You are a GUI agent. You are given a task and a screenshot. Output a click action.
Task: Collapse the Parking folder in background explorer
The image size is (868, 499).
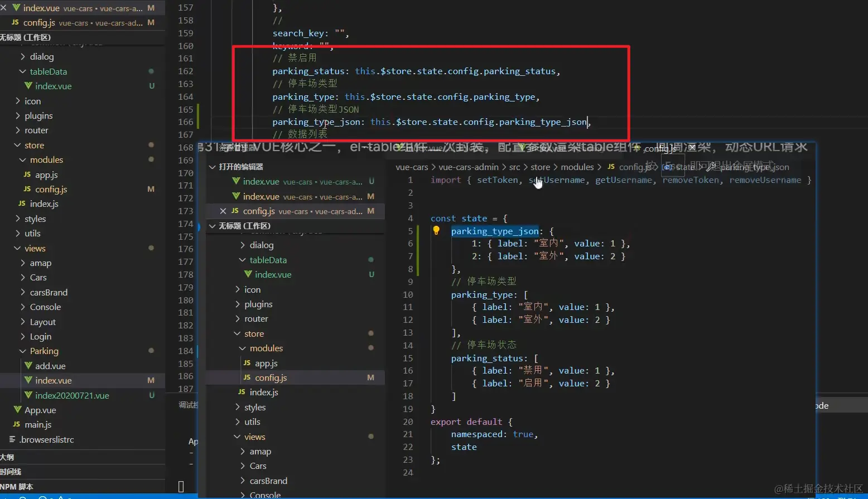click(23, 351)
